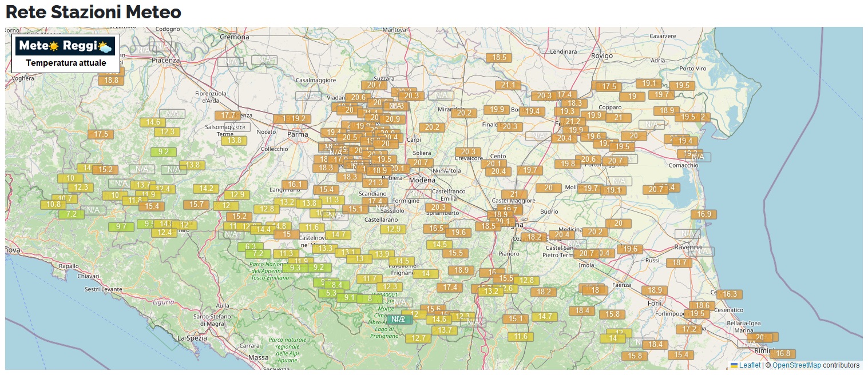The image size is (868, 375).
Task: Open the Leaflet attribution link
Action: click(x=750, y=365)
